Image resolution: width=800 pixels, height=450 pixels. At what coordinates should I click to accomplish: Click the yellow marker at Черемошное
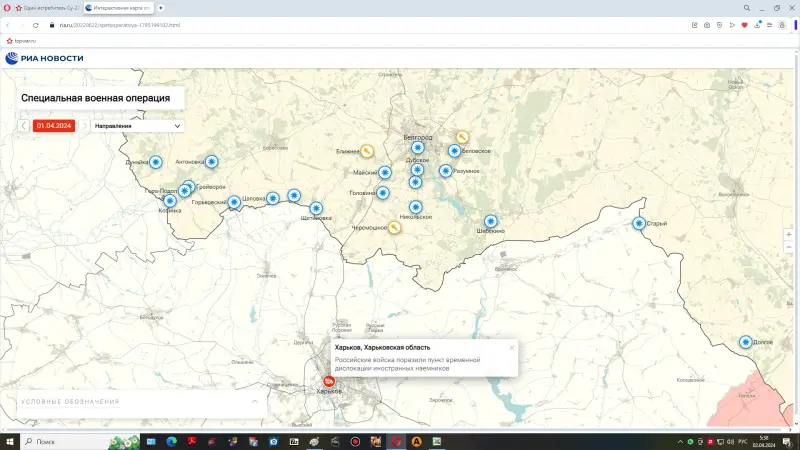tap(395, 227)
